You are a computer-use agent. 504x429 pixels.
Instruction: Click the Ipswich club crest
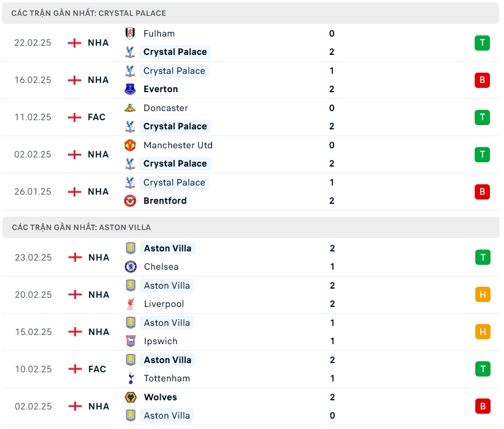[x=130, y=341]
